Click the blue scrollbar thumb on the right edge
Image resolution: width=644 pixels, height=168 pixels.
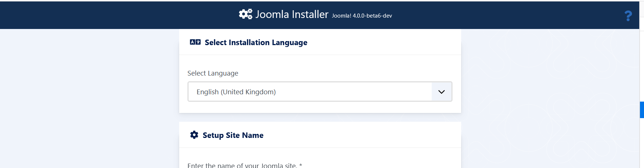642,110
